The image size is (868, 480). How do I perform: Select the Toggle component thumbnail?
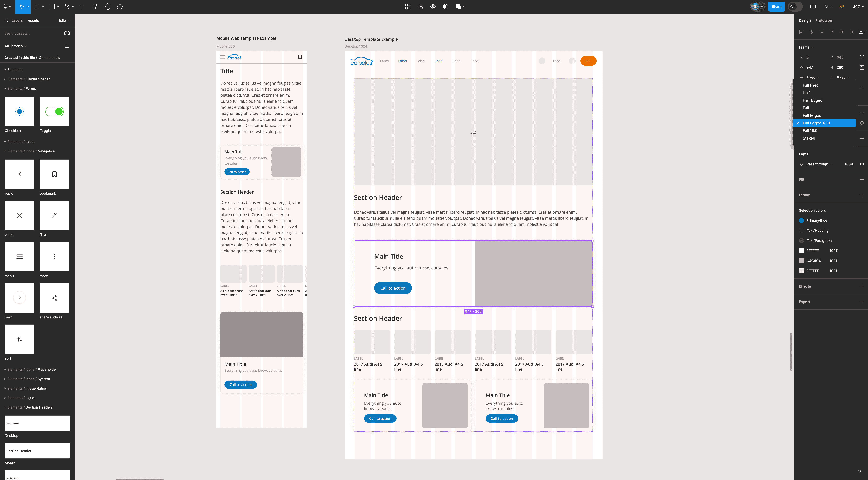coord(54,111)
